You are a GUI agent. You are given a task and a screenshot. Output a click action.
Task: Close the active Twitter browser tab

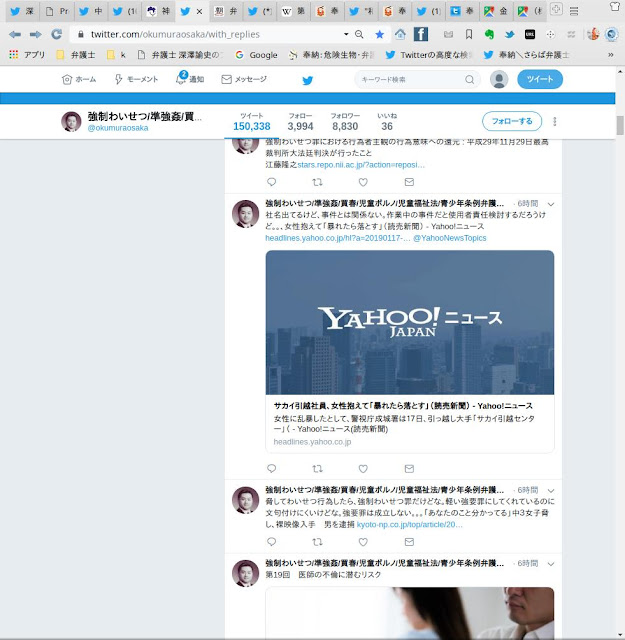(199, 12)
